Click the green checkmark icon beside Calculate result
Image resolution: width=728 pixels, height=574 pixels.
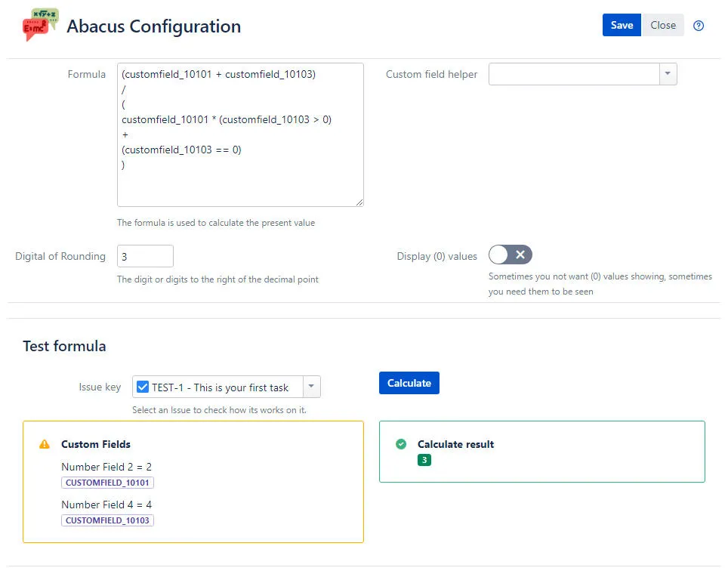401,444
